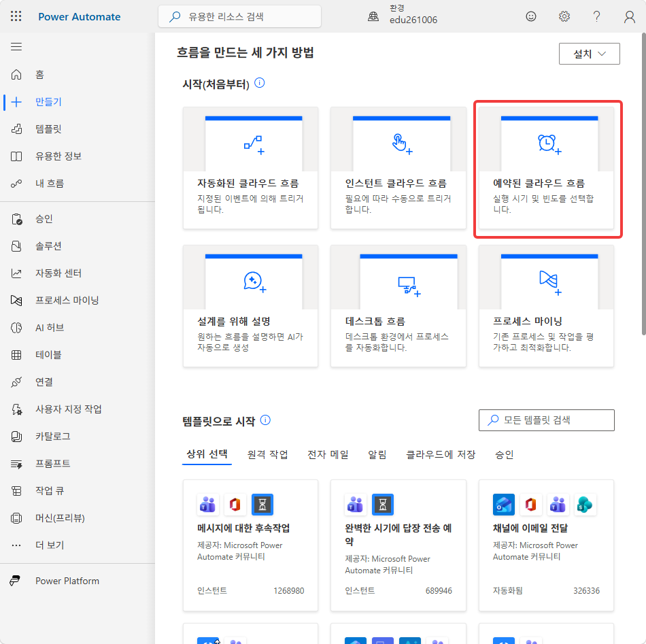This screenshot has height=644, width=646.
Task: Create a 예약된 클라우드 흐름
Action: coord(546,168)
